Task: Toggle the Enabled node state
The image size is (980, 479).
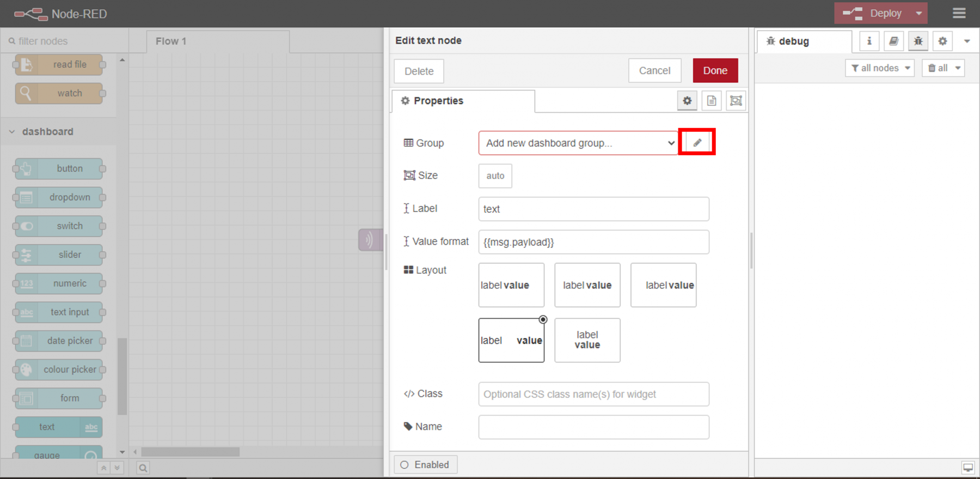Action: pyautogui.click(x=425, y=465)
